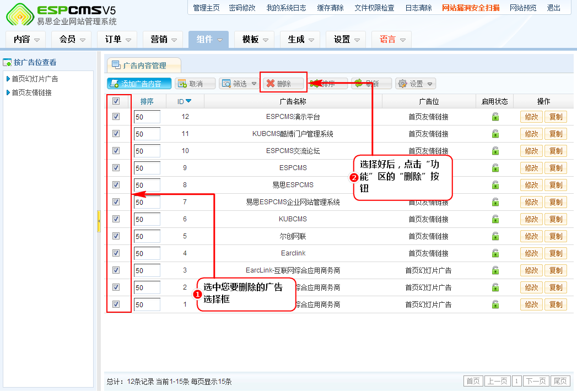Uncheck the checkbox for ID 9 row
Viewport: 577px width, 392px height.
tap(116, 168)
